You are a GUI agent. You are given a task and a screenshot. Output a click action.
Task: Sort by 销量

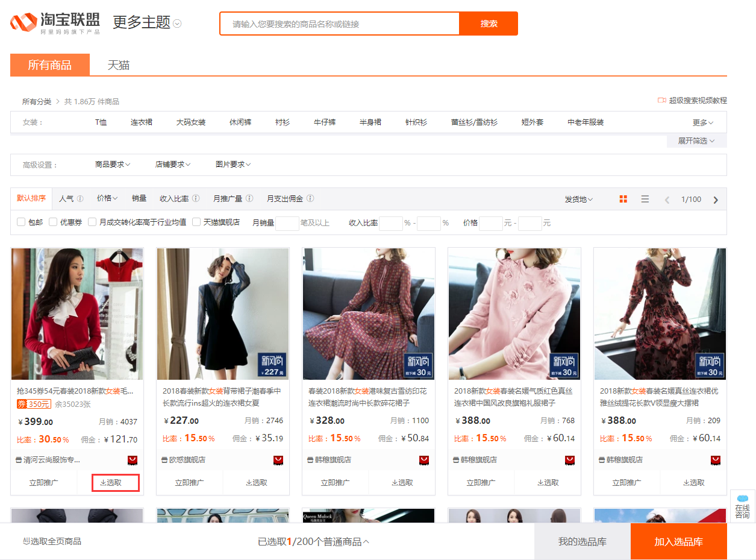139,198
